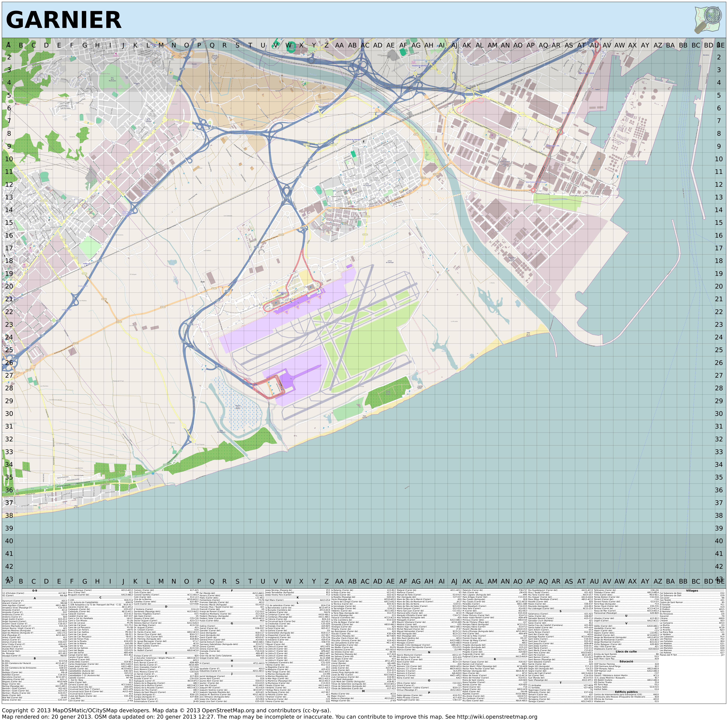The image size is (728, 720).
Task: Click index entry "12 d'Octubre (Carrer)"
Action: coord(35,593)
